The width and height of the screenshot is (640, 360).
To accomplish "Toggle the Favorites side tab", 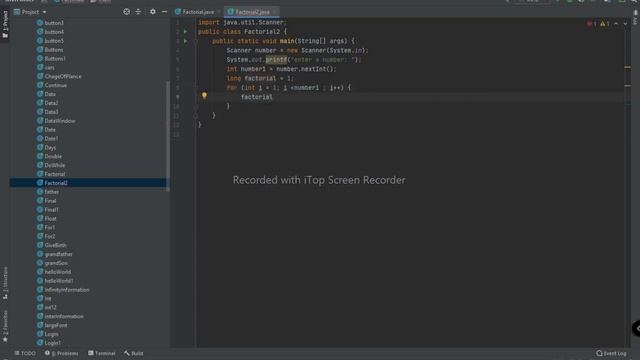I will pos(5,326).
